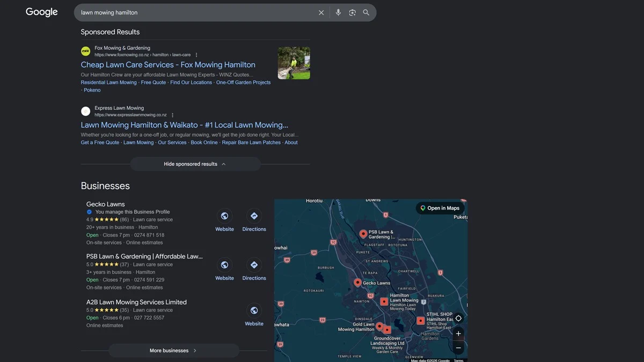Follow the Book Online sitelink

(204, 143)
